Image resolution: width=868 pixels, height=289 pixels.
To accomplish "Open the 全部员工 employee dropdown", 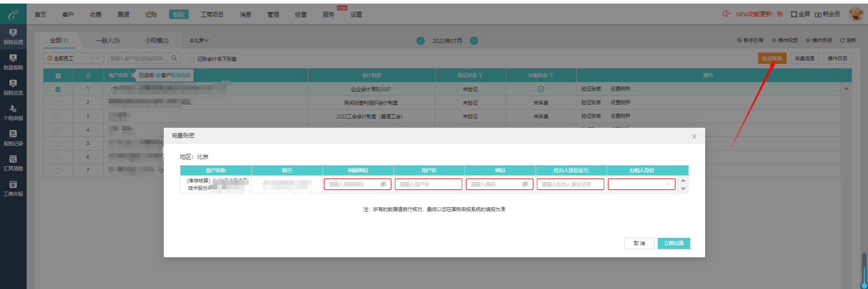I will [x=73, y=58].
